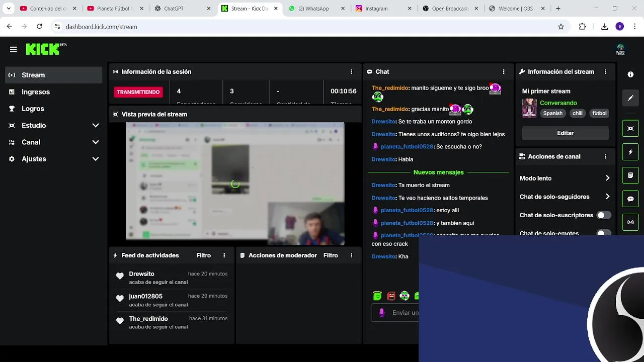Image resolution: width=644 pixels, height=362 pixels.
Task: Toggle Chat de solo-suscriptores switch
Action: click(604, 215)
